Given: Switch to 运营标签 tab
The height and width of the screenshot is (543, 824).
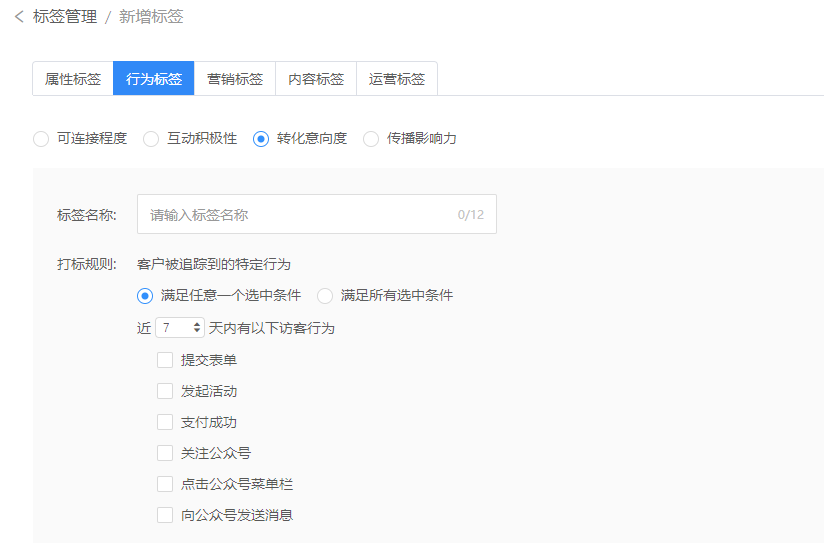Looking at the screenshot, I should [397, 79].
